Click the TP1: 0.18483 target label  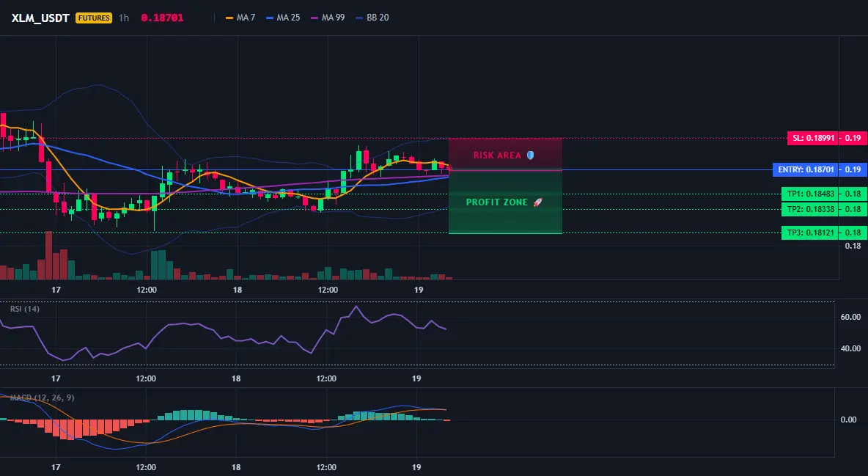[x=809, y=194]
